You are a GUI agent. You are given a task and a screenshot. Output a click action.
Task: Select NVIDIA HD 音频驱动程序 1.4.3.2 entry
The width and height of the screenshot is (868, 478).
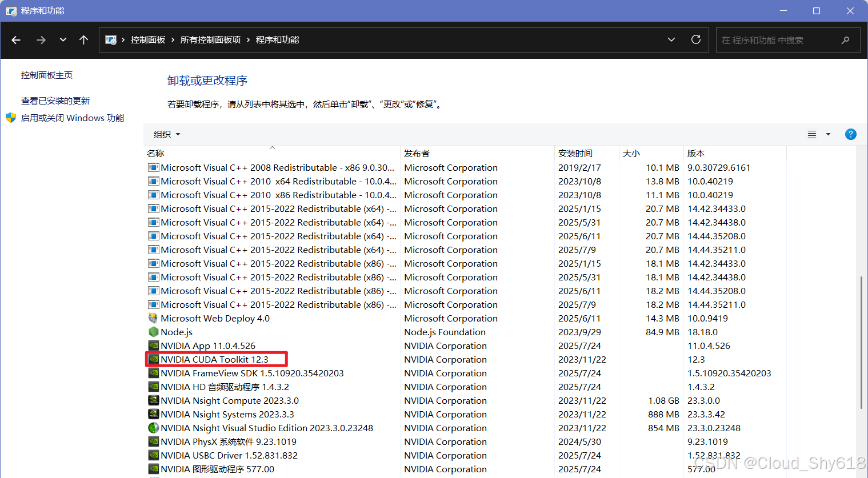[225, 387]
